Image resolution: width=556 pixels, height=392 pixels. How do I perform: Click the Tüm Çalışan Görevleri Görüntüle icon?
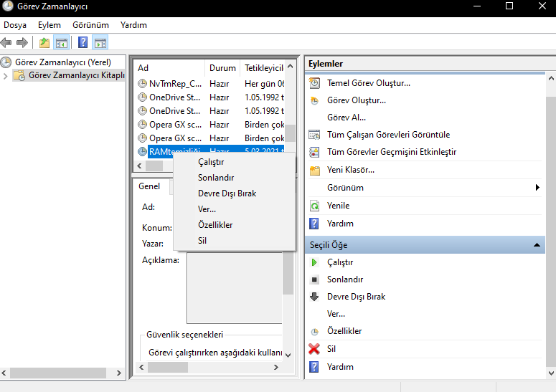(314, 135)
